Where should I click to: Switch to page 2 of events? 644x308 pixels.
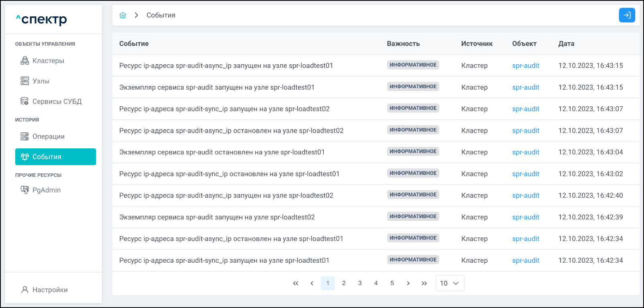tap(344, 283)
